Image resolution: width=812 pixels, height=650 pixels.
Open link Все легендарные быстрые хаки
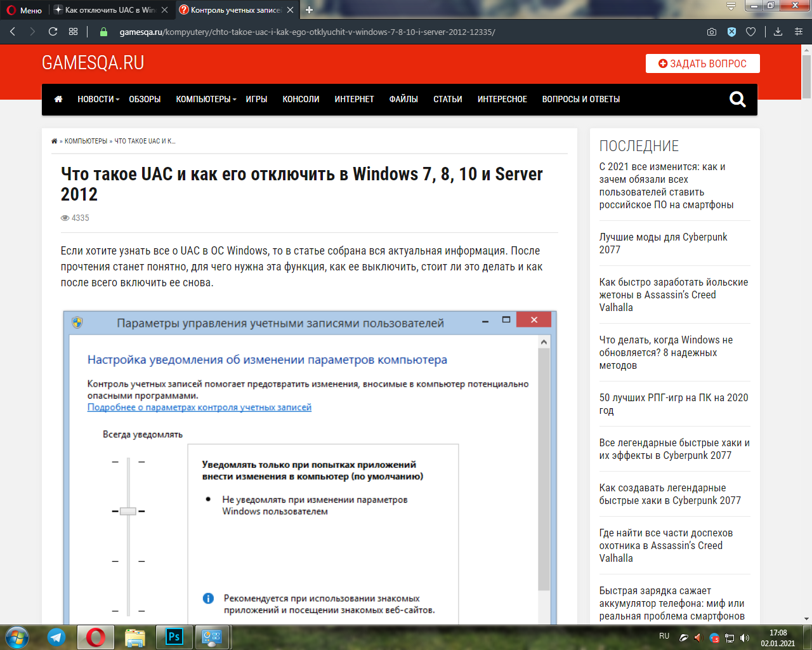(674, 449)
